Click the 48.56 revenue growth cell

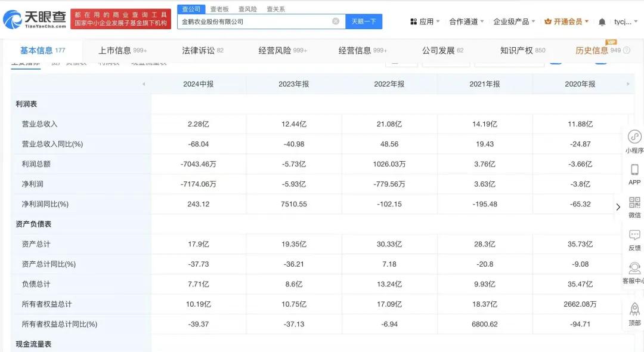(x=389, y=144)
